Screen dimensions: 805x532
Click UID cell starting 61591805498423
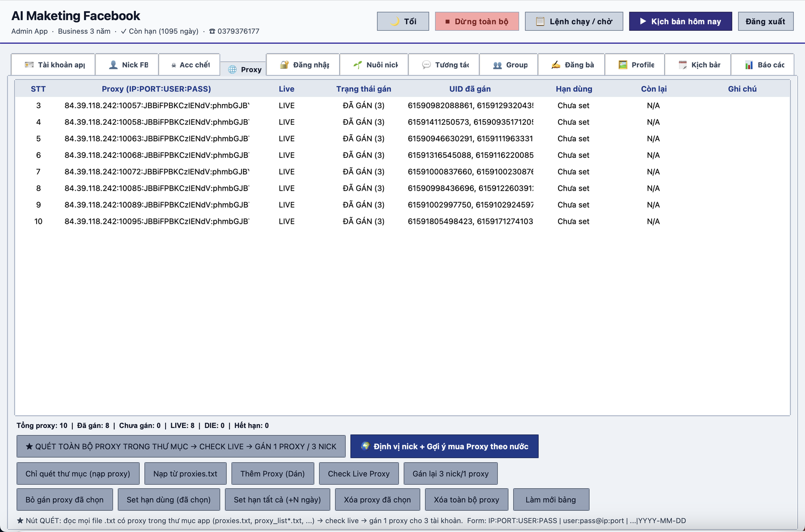(x=470, y=222)
